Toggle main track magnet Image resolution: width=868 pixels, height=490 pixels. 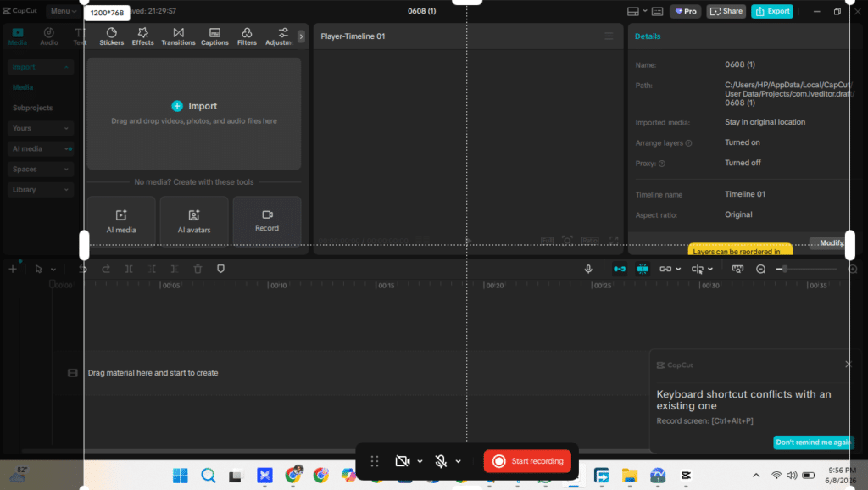(x=620, y=269)
